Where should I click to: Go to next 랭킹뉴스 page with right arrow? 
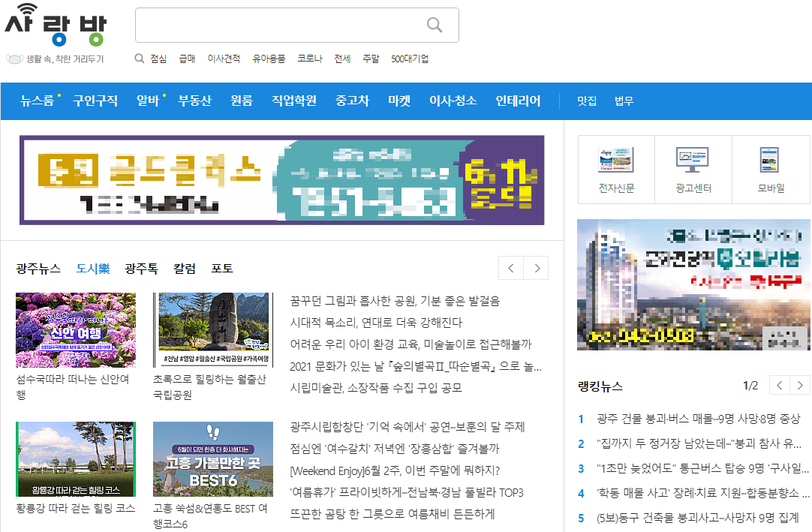pos(800,385)
